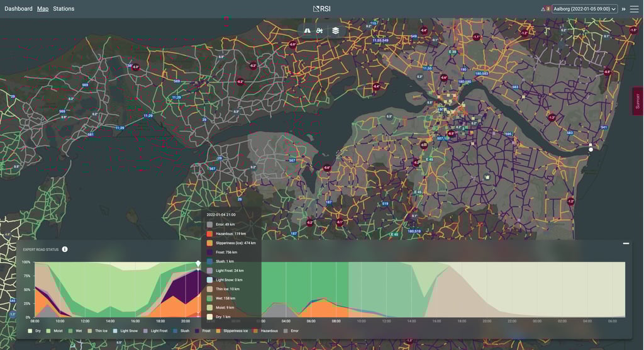
Task: Click tooltip date '2022-01-04 21:00'
Action: pos(221,215)
